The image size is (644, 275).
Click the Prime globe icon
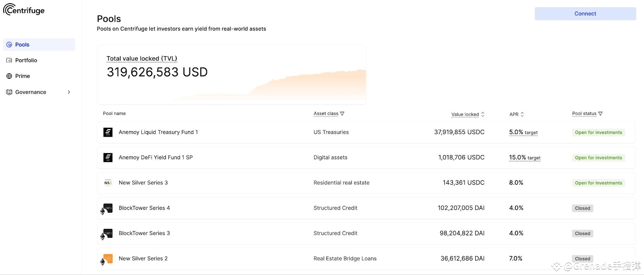[9, 76]
